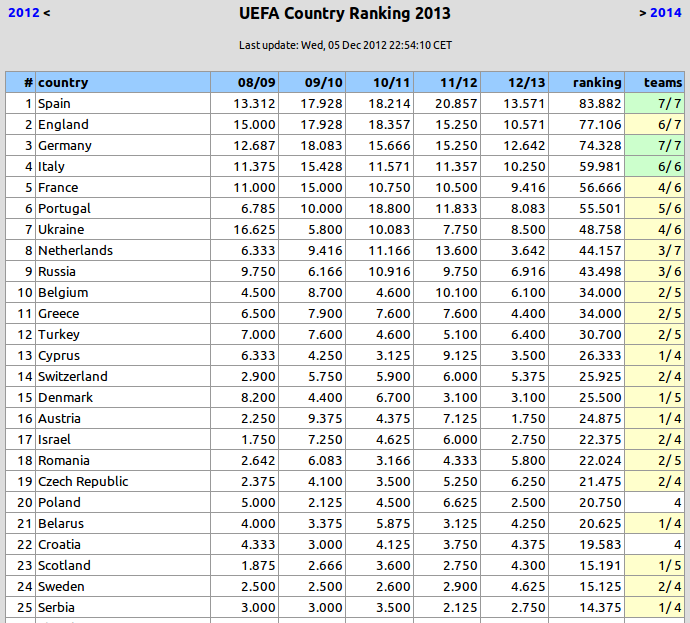Click Germany's ranking value 74.328
The height and width of the screenshot is (623, 690).
(600, 146)
